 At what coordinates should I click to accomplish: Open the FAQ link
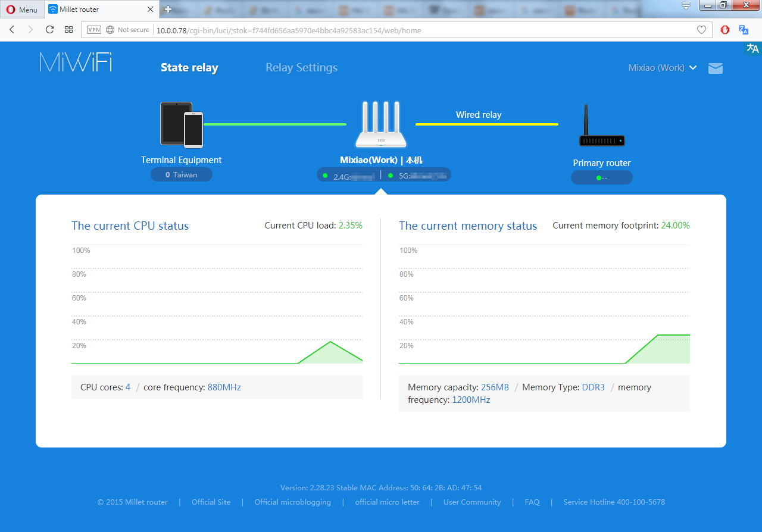[532, 502]
